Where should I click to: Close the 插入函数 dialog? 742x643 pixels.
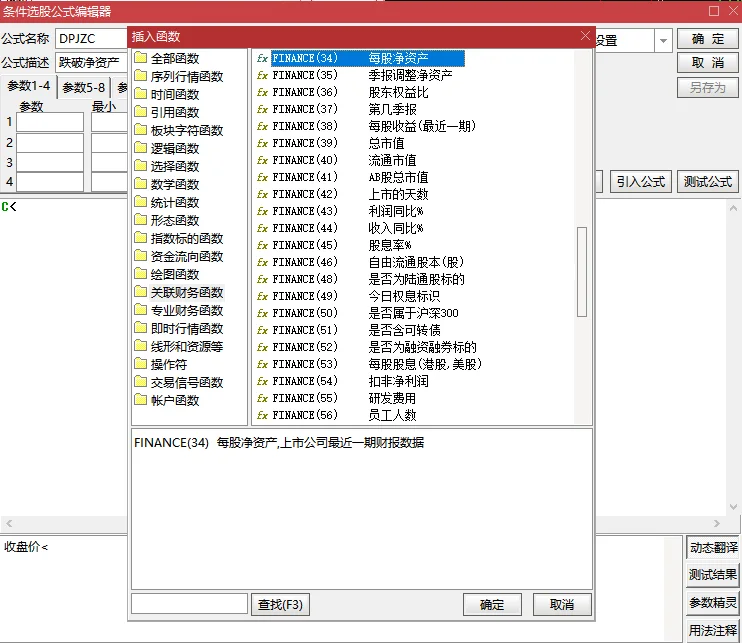[585, 36]
